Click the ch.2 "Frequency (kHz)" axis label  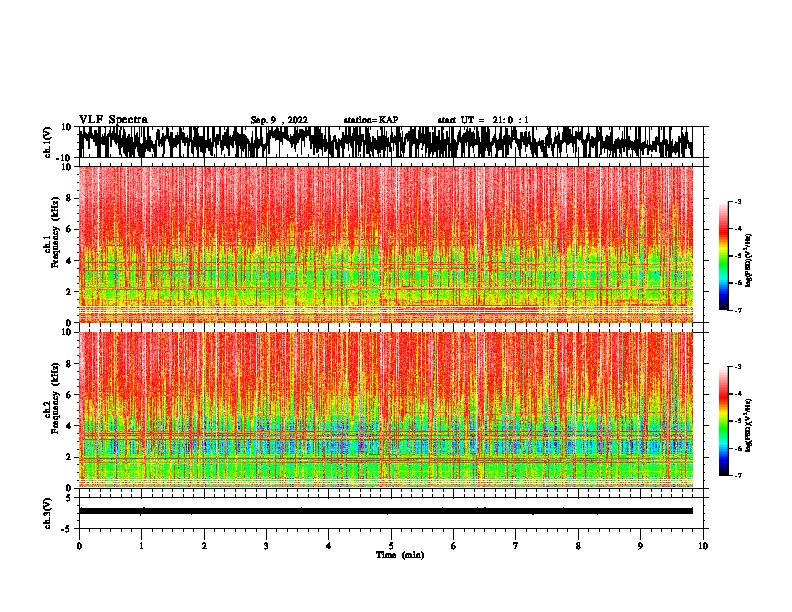pyautogui.click(x=53, y=398)
